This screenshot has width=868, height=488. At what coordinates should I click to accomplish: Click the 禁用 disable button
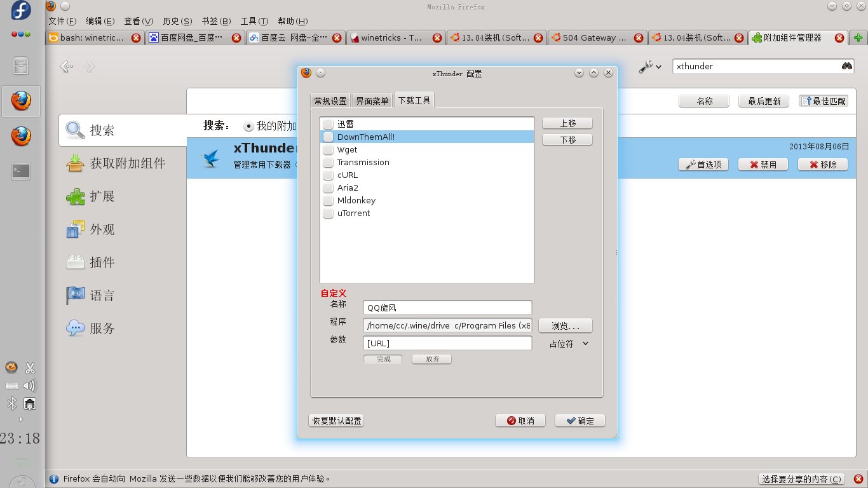[x=763, y=165]
